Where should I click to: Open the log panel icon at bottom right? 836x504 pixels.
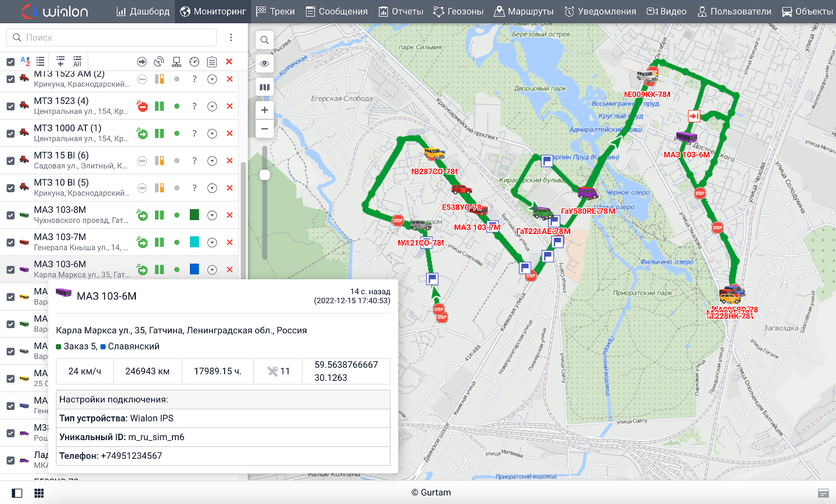823,493
